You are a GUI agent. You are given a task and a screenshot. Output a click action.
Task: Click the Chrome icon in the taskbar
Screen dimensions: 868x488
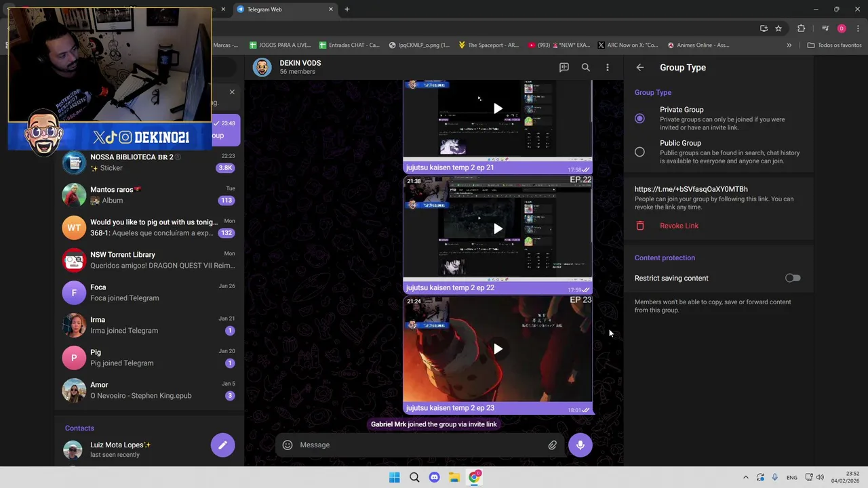tap(474, 477)
